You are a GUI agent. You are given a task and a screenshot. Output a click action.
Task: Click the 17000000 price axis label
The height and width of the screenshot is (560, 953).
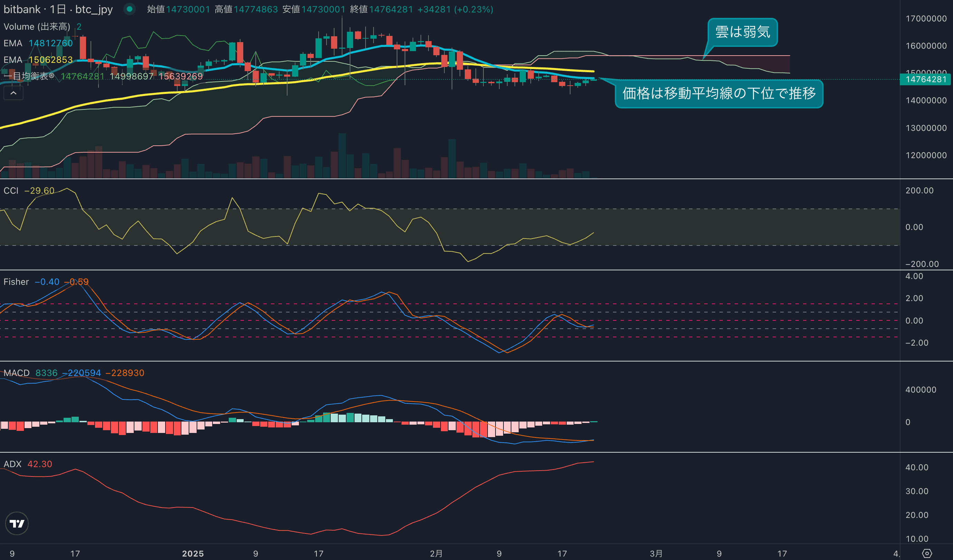click(x=926, y=19)
